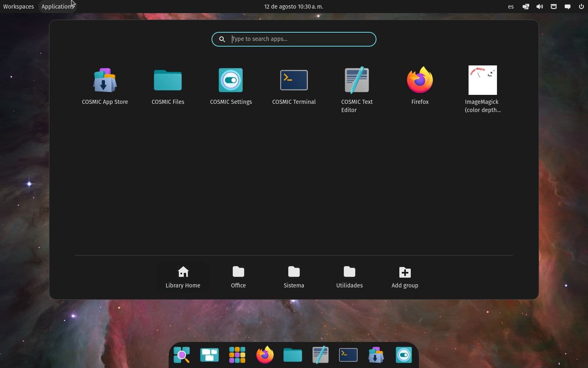Open the volume control applet
The height and width of the screenshot is (368, 588).
540,7
